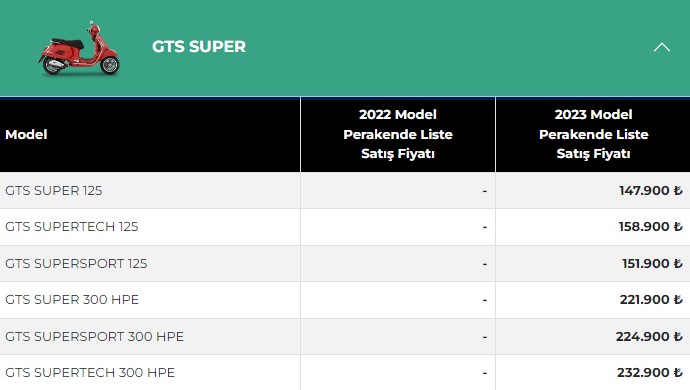Screen dimensions: 690x390
Task: Select the GTS SUPER 125 row
Action: click(x=345, y=191)
